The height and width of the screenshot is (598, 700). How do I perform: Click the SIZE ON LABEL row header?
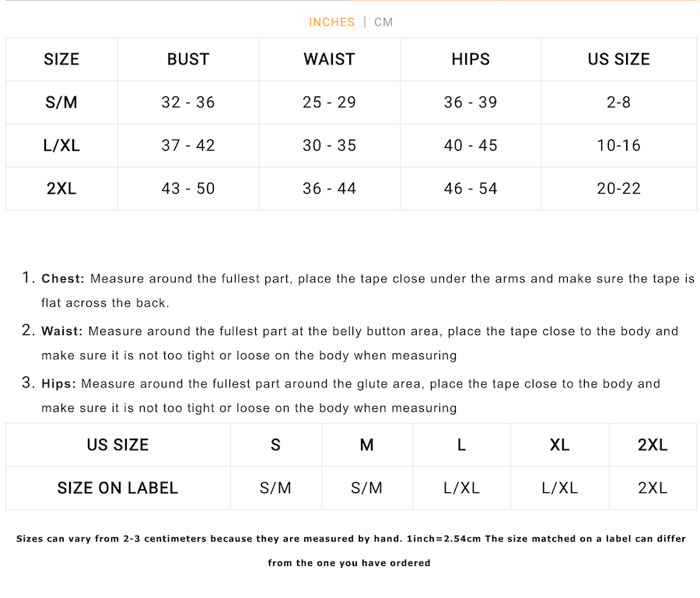(x=117, y=488)
